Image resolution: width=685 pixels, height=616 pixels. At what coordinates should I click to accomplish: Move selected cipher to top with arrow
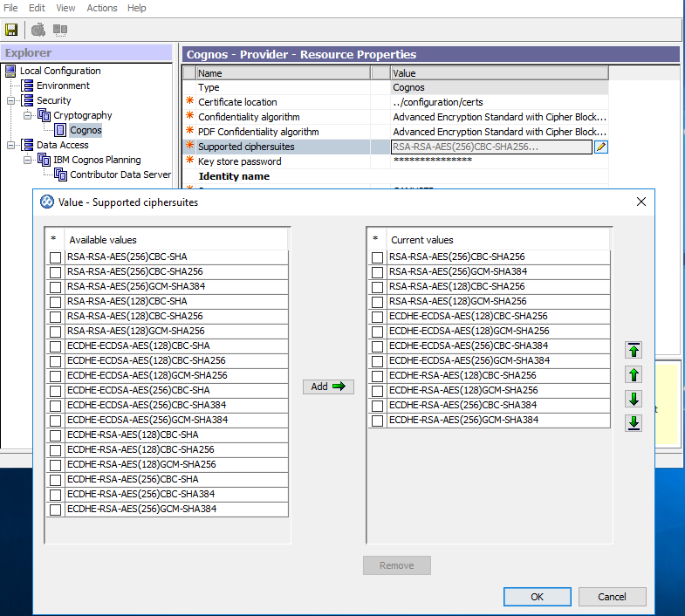tap(634, 351)
